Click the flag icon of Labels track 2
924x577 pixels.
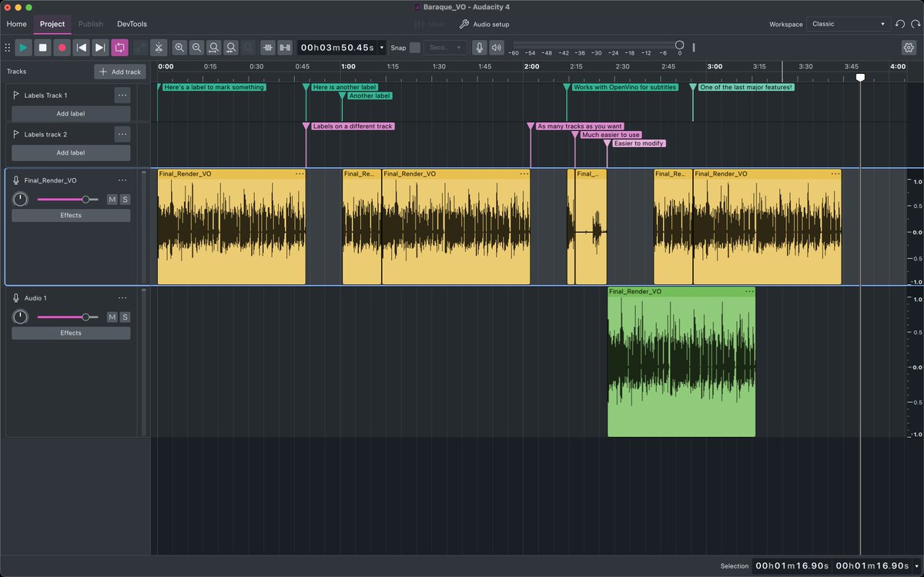click(16, 134)
